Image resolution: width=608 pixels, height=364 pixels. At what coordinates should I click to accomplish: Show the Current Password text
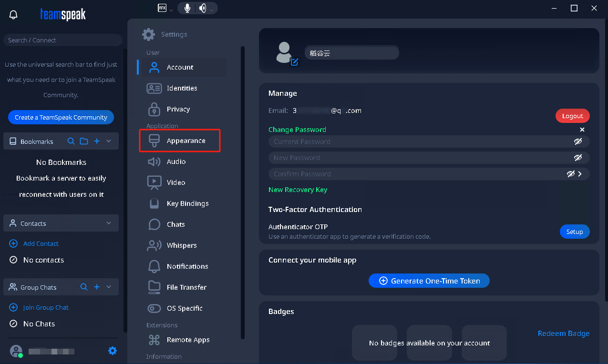578,142
